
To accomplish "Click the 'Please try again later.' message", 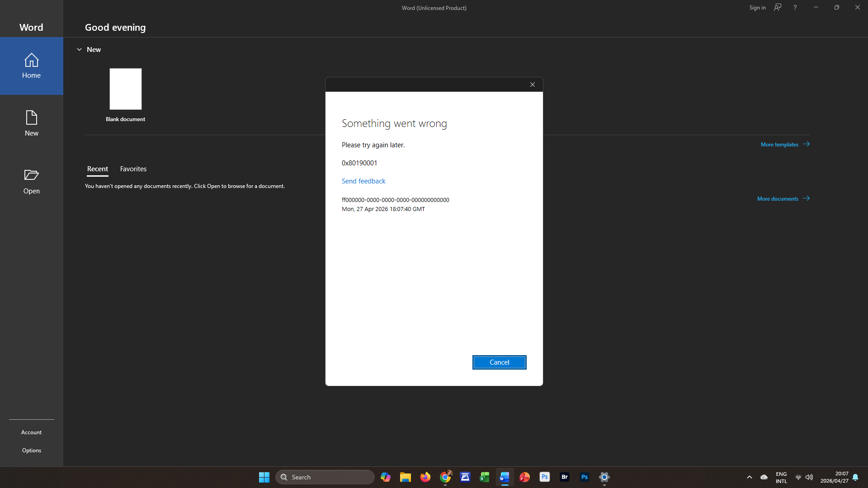I will tap(373, 145).
